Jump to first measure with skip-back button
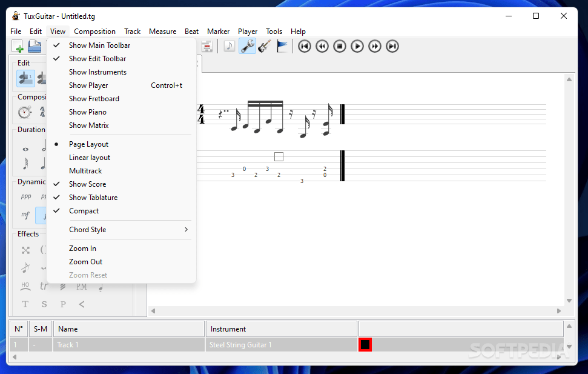Viewport: 588px width, 374px height. 304,46
